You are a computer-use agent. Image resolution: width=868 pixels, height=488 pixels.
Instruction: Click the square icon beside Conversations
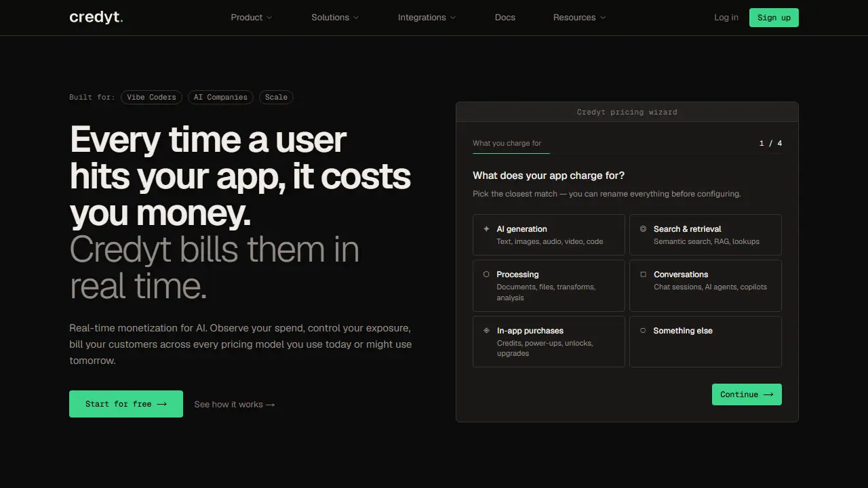643,274
